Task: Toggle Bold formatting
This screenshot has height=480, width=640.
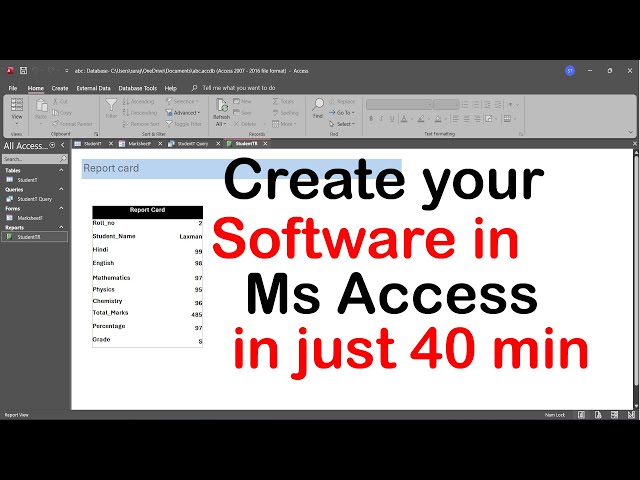Action: click(x=371, y=119)
